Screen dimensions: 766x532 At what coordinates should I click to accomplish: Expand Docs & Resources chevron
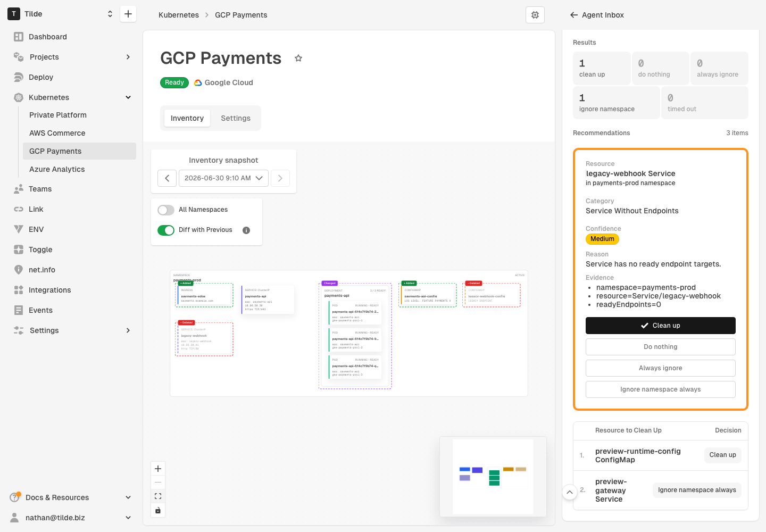pyautogui.click(x=128, y=497)
